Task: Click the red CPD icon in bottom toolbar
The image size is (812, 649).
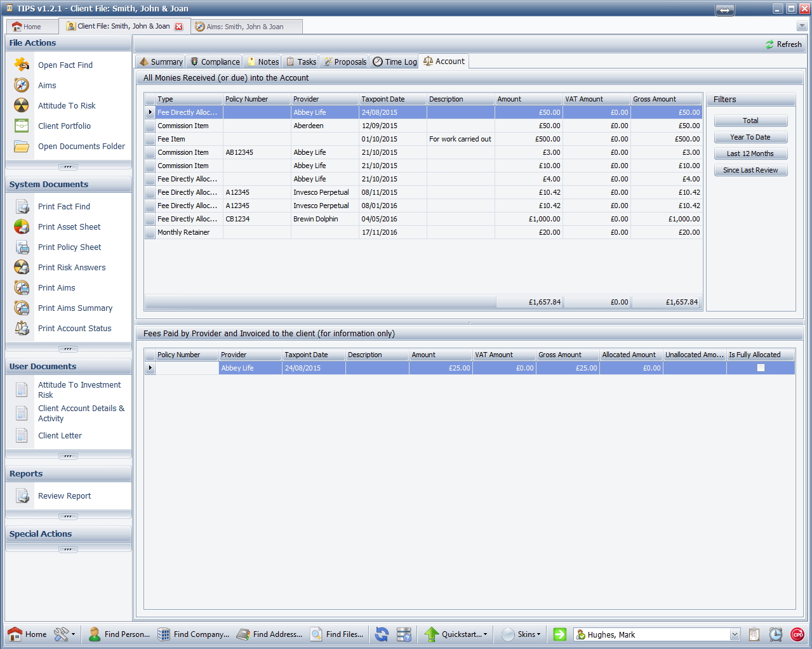Action: (797, 634)
